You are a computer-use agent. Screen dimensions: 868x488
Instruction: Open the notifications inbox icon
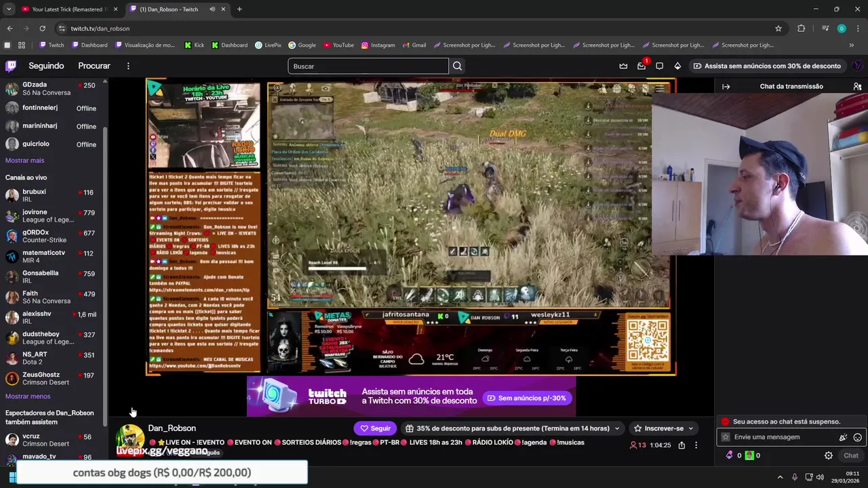(x=642, y=66)
